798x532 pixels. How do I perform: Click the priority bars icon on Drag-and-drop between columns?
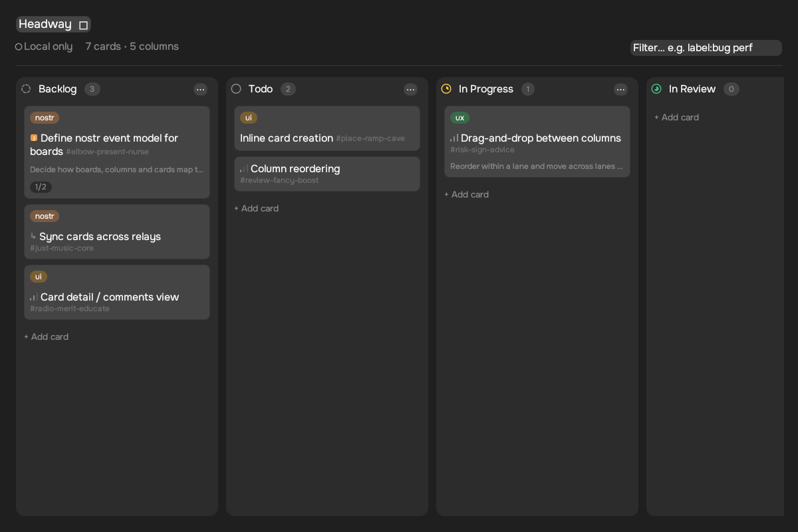(454, 138)
